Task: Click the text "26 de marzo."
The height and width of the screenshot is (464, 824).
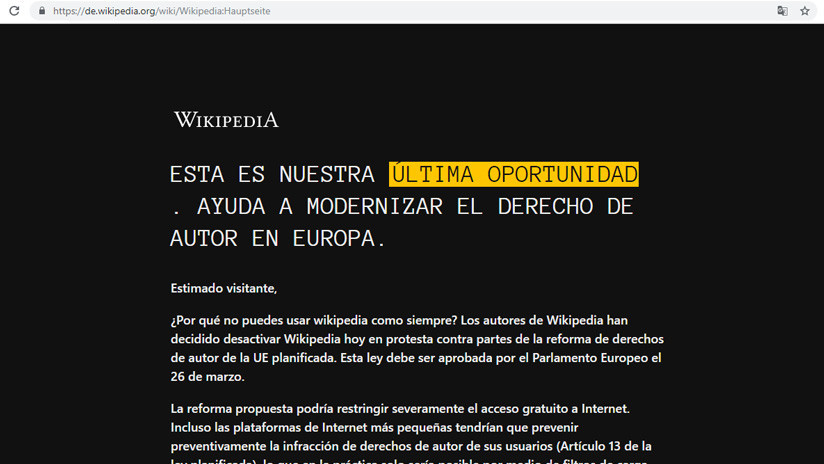Action: [x=208, y=377]
